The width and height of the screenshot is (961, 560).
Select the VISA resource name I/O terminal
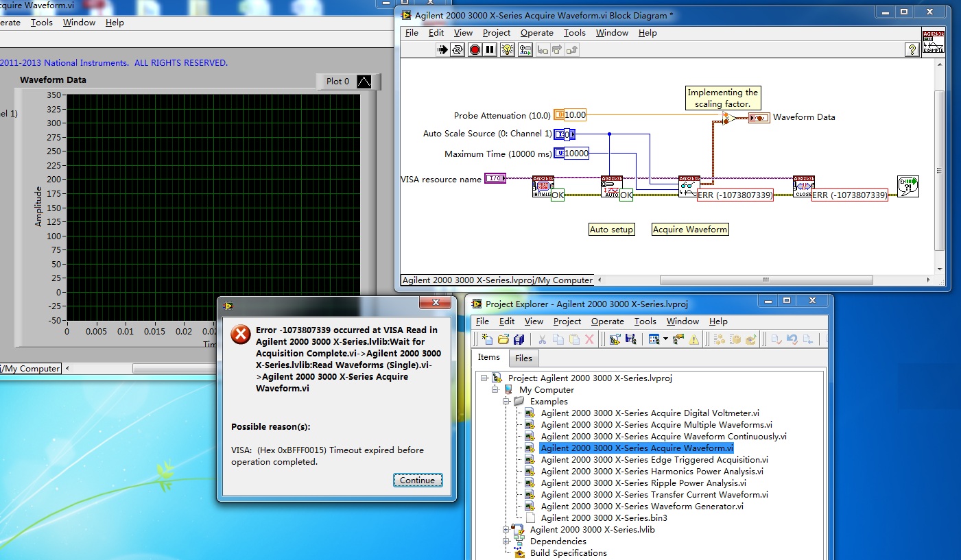click(x=495, y=178)
